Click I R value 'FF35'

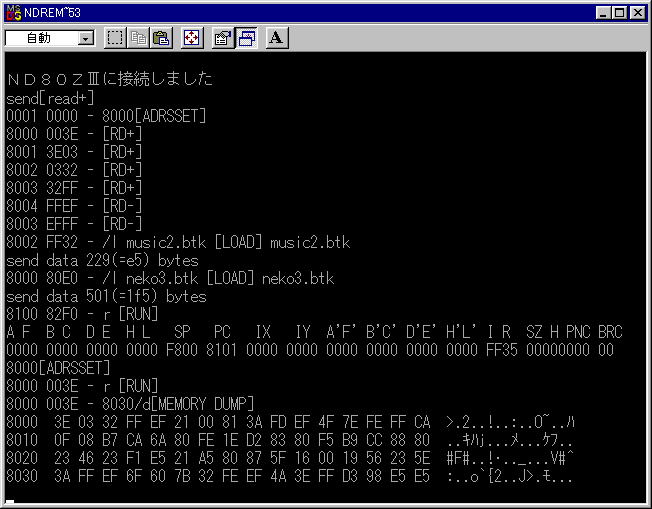(x=502, y=350)
